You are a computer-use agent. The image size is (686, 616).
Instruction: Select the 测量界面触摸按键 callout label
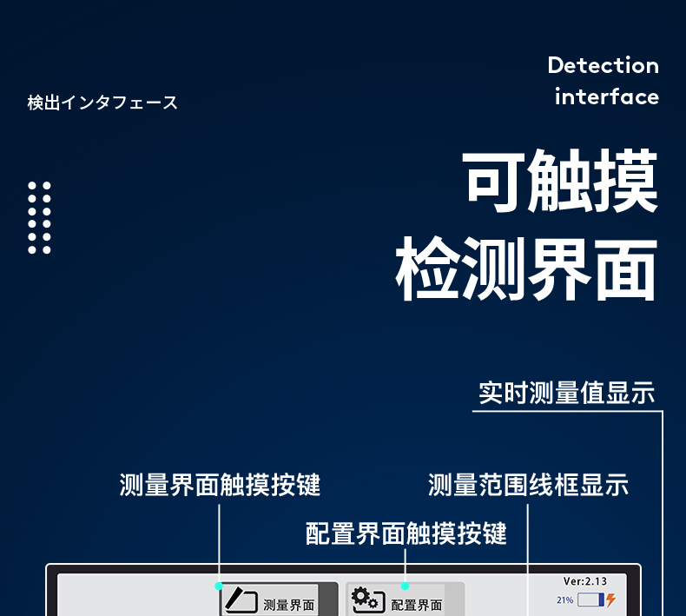tap(220, 484)
